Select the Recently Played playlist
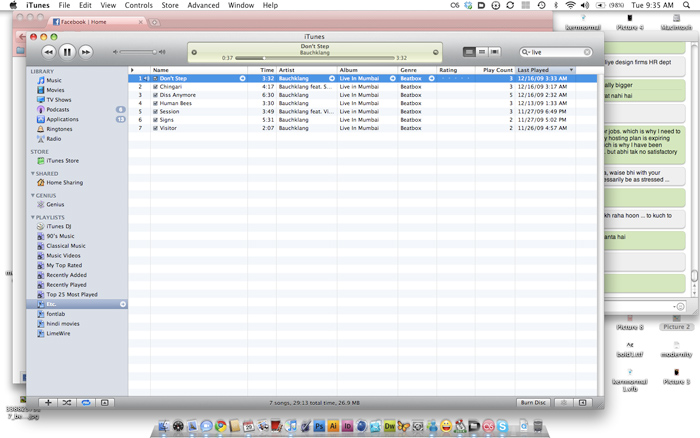700x438 pixels. [67, 285]
